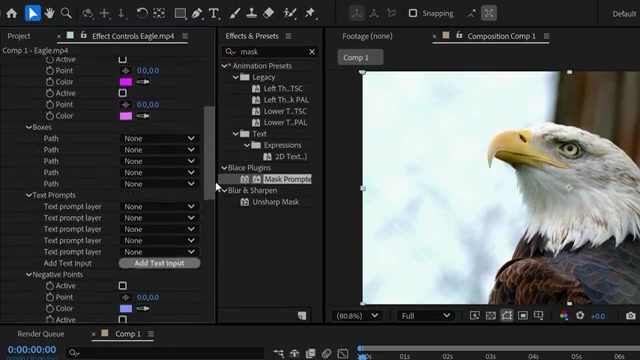Image resolution: width=640 pixels, height=360 pixels.
Task: Select the Eraser tool
Action: pos(269,13)
